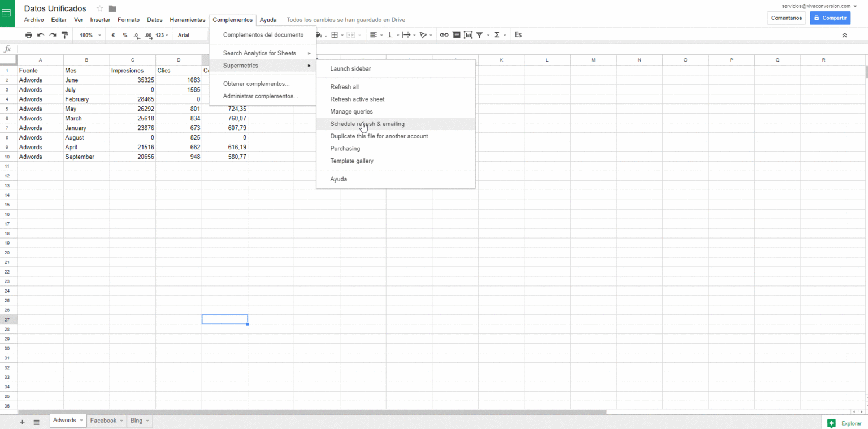Click the print icon in the toolbar
Screen dimensions: 868x429
(29, 35)
